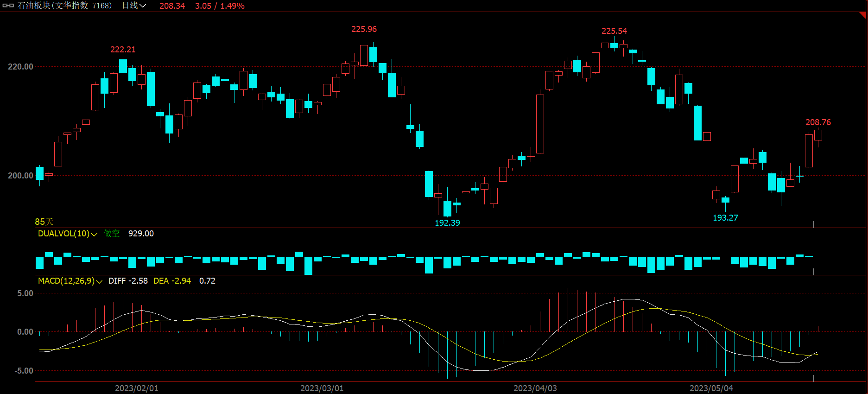
Task: Click the 5.00 MACD axis label
Action: 25,293
